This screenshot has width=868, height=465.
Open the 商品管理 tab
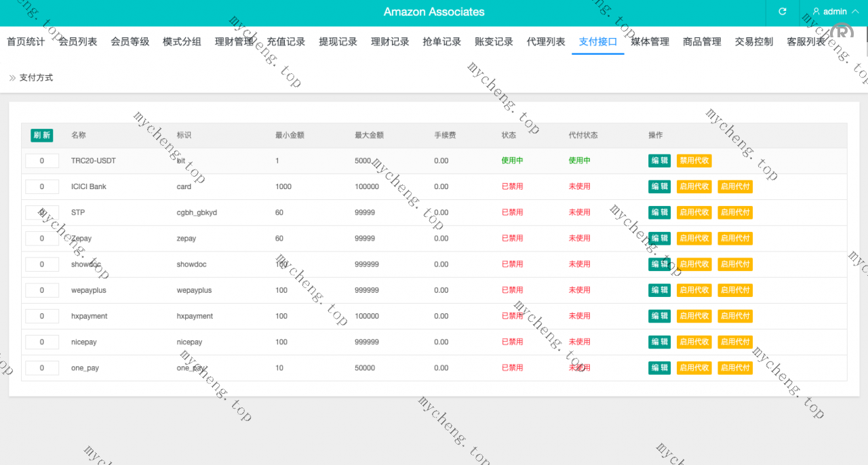[x=702, y=42]
